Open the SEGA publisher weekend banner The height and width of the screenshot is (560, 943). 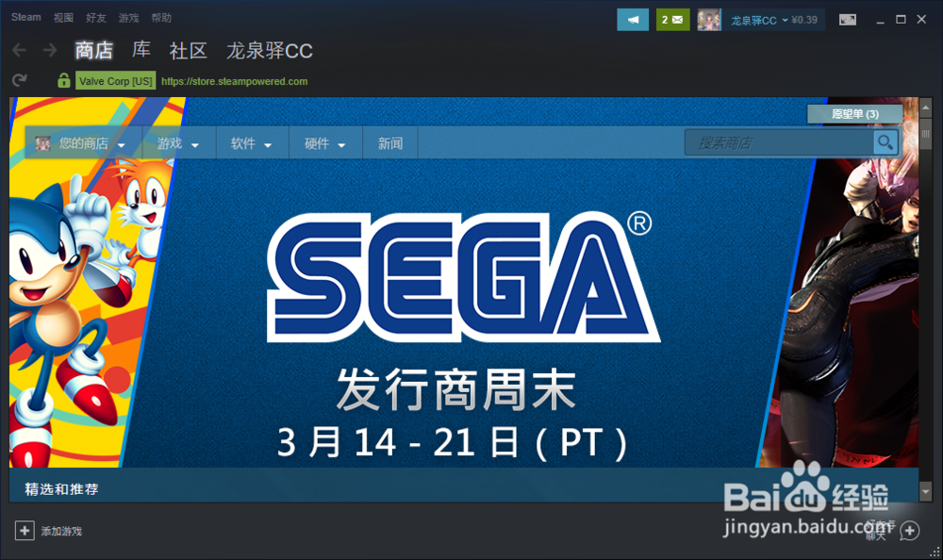click(464, 283)
